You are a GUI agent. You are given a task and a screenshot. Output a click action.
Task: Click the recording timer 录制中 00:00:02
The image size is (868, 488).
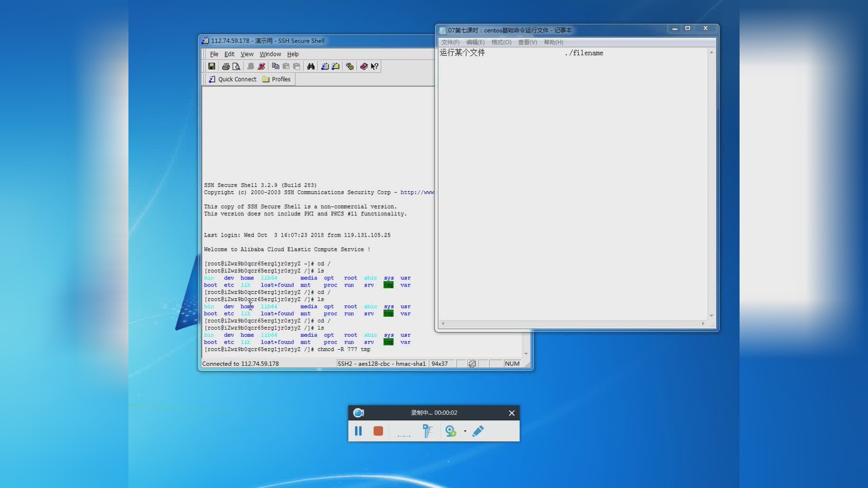(x=434, y=413)
